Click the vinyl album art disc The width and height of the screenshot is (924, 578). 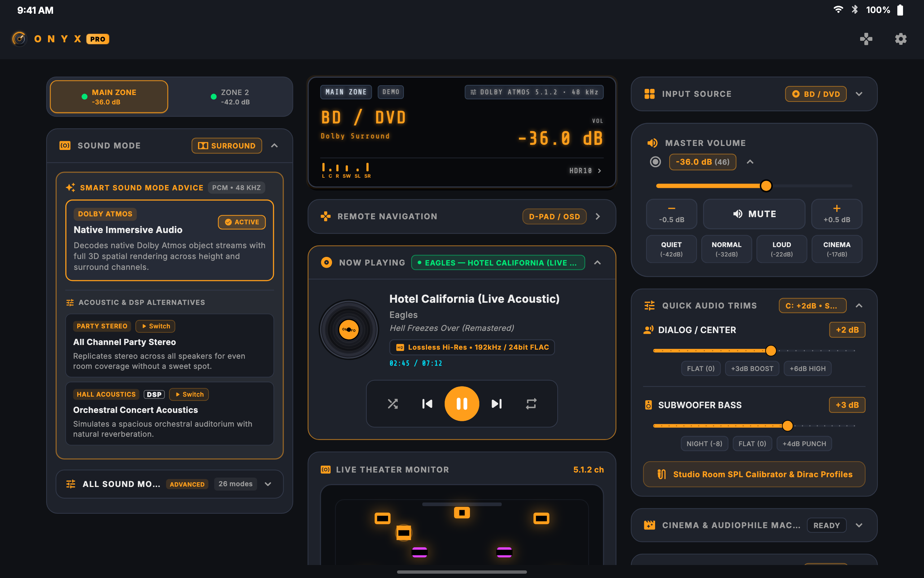tap(349, 329)
